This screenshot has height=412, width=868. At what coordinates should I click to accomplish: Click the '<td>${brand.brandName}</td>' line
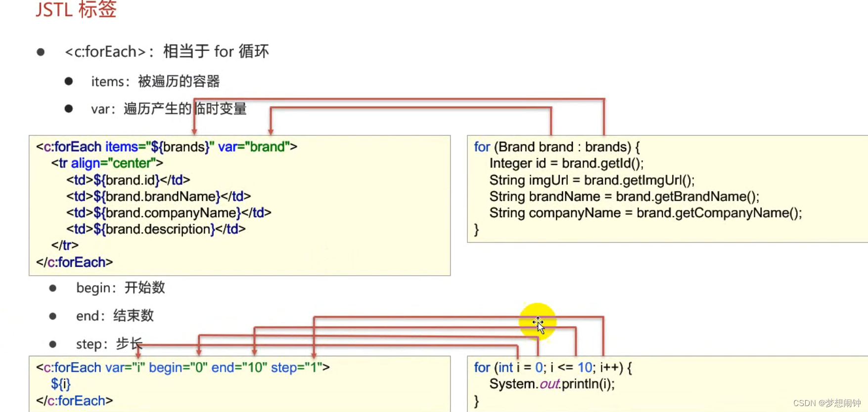tap(158, 196)
